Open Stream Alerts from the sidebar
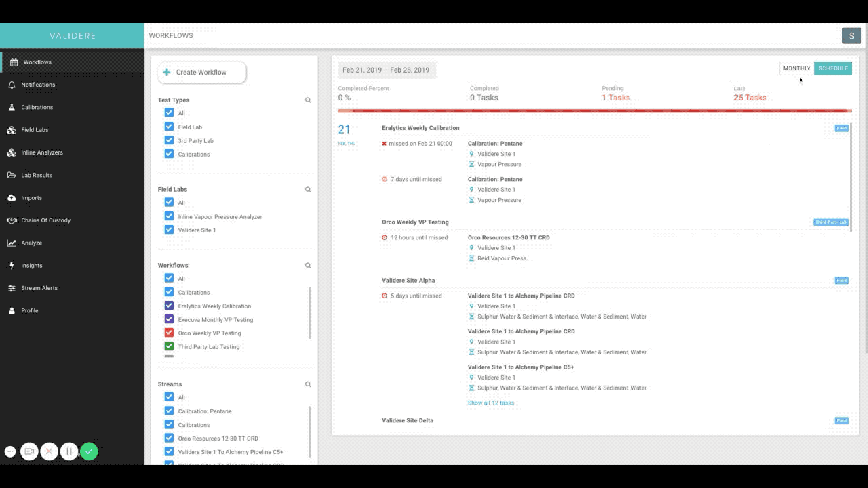This screenshot has width=868, height=488. point(38,287)
